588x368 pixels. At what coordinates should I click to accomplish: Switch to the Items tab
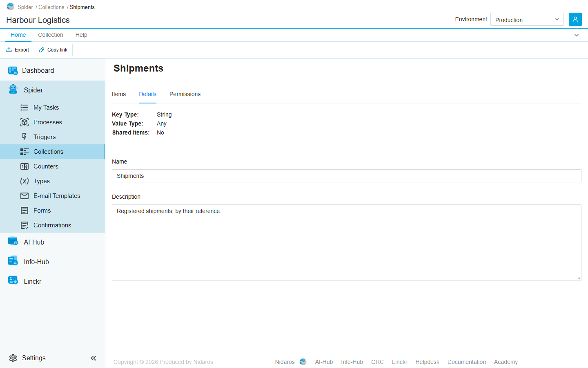tap(119, 94)
